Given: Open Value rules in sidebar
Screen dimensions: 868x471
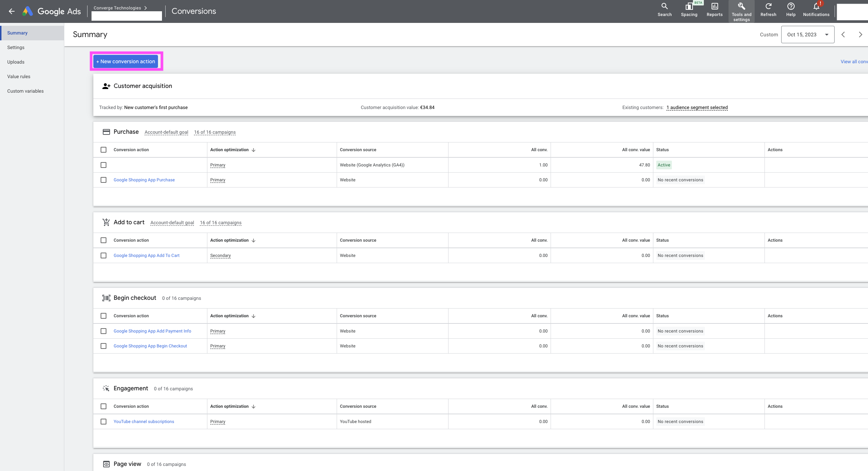Looking at the screenshot, I should pos(19,77).
